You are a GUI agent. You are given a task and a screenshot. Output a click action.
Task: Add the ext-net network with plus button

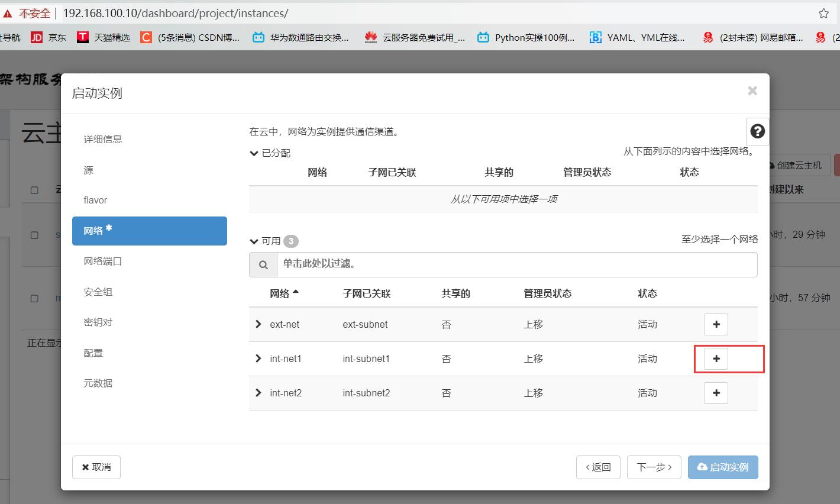pos(716,324)
